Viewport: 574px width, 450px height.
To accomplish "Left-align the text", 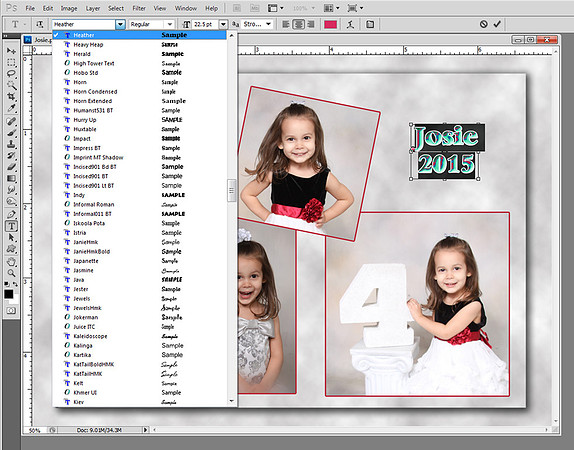I will (286, 24).
